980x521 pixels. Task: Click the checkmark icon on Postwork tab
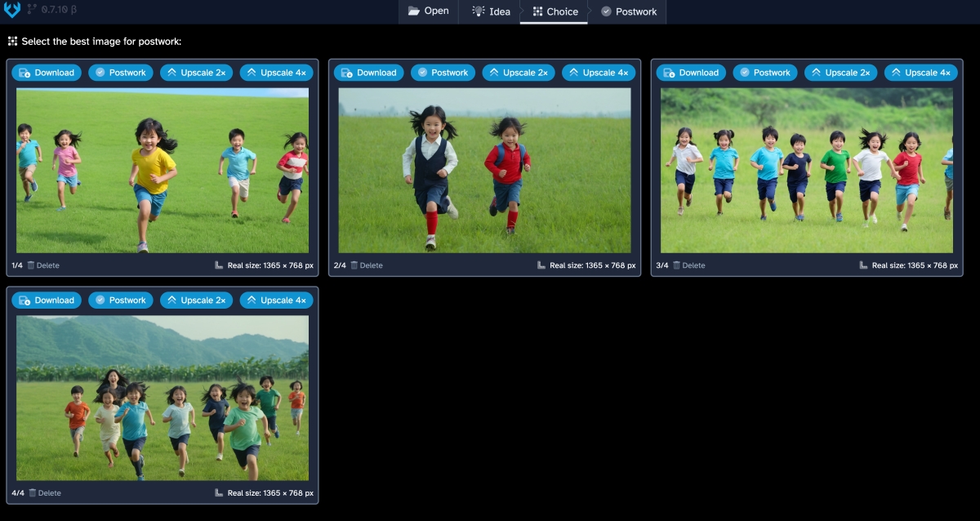click(606, 11)
